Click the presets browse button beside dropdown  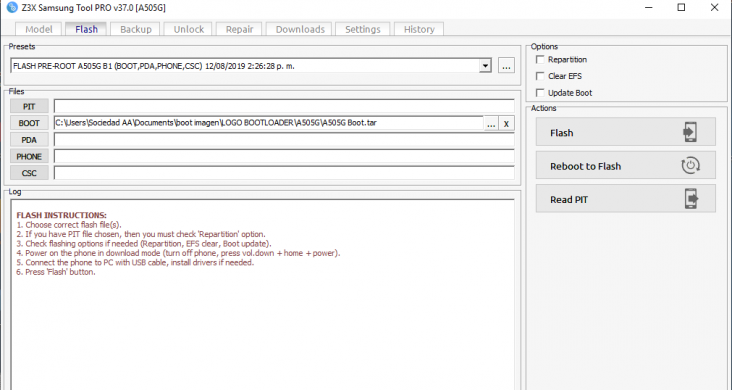[506, 66]
